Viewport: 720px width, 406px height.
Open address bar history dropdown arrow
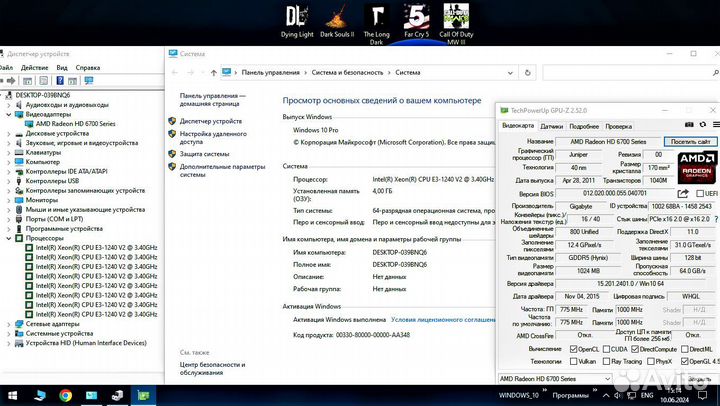pos(510,73)
